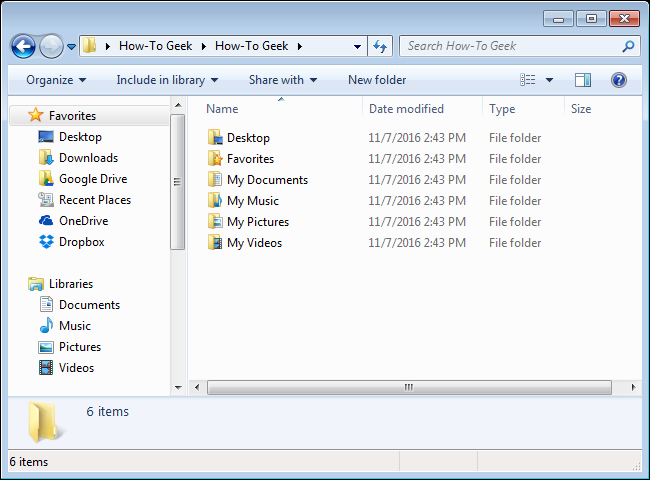The image size is (650, 480).
Task: Expand the view options dropdown arrow
Action: click(x=549, y=80)
